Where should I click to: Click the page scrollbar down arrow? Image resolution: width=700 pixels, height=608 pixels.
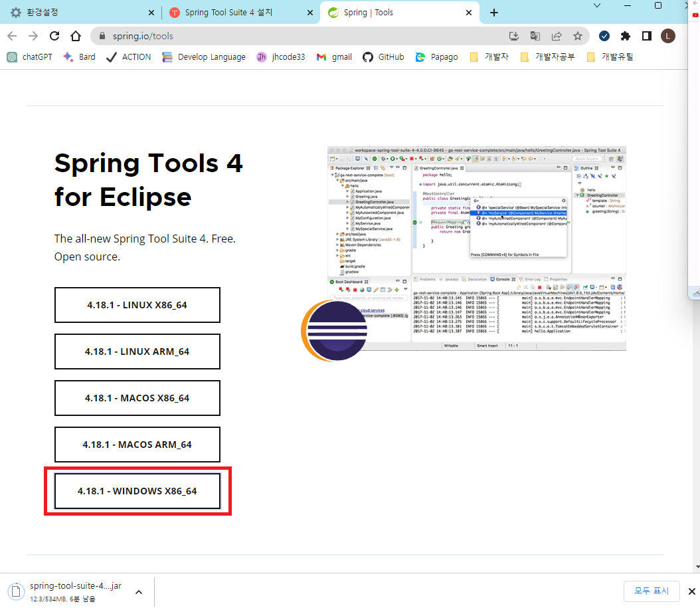[x=697, y=567]
